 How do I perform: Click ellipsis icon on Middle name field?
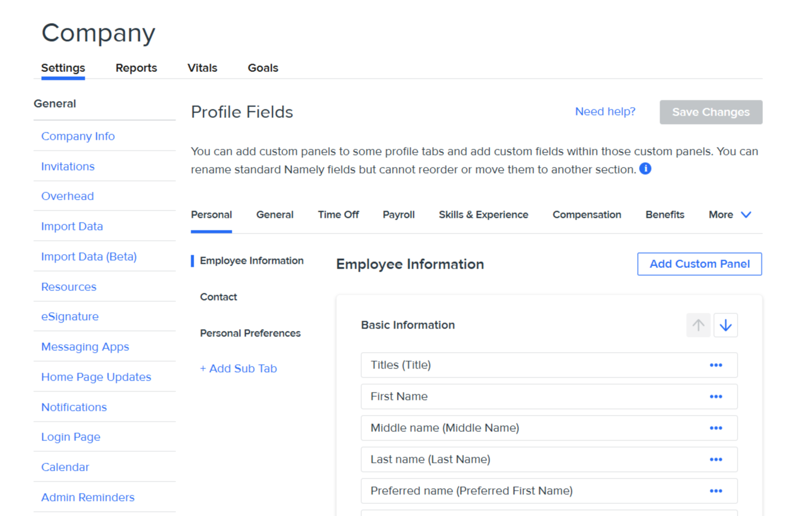coord(716,428)
